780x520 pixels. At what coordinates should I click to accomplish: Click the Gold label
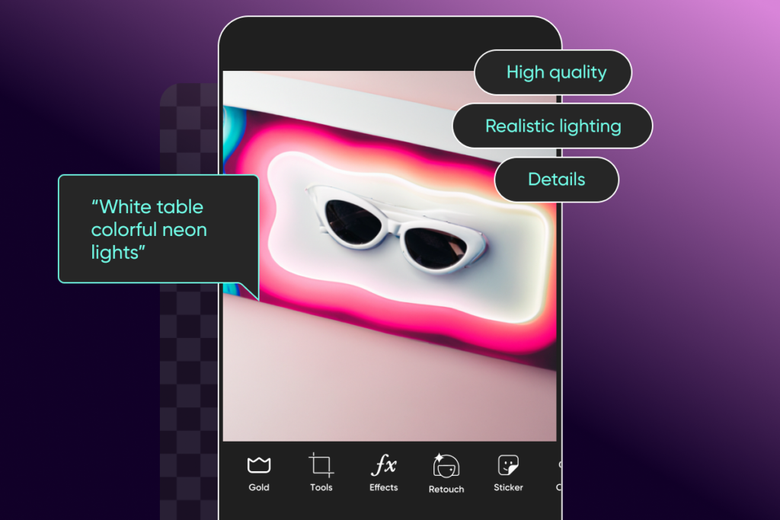click(259, 488)
